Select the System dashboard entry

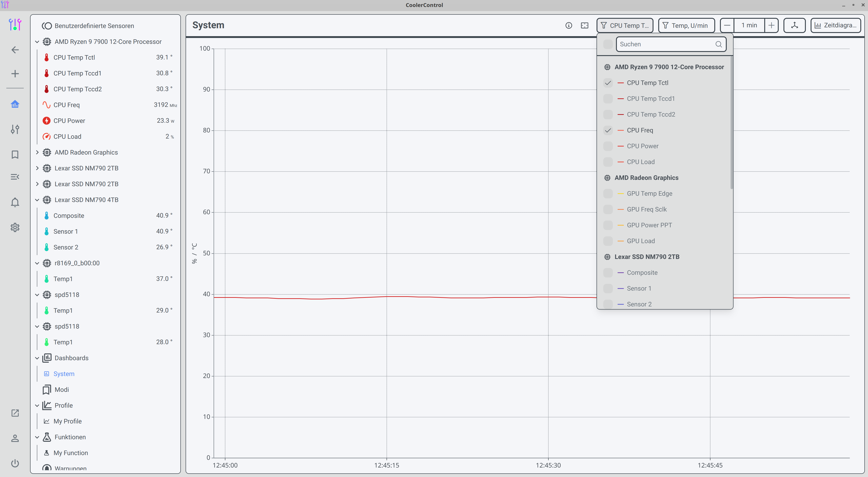tap(64, 374)
